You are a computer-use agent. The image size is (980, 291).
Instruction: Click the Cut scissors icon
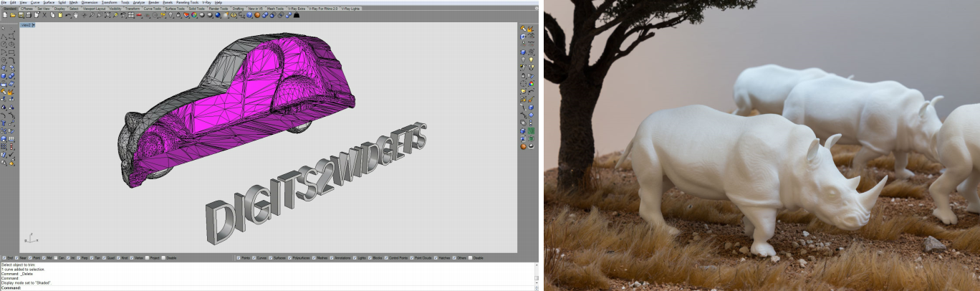tap(44, 15)
